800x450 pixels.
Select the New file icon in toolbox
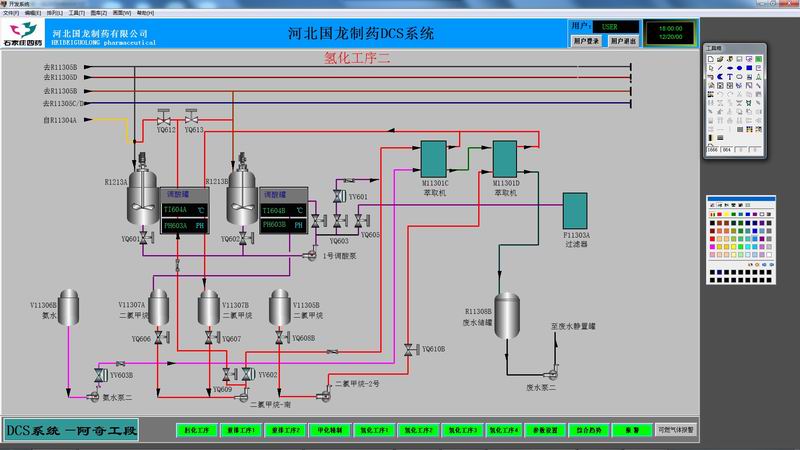coord(711,59)
